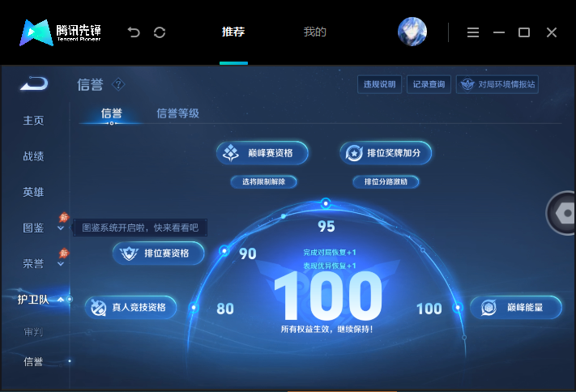Click the large 100 credit score
The width and height of the screenshot is (576, 392).
pos(328,296)
